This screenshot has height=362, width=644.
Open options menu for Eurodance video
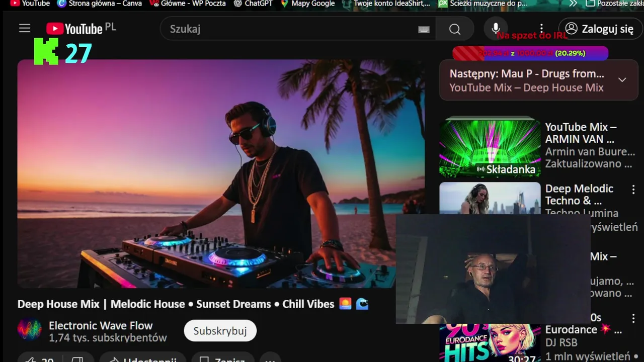[x=633, y=318]
